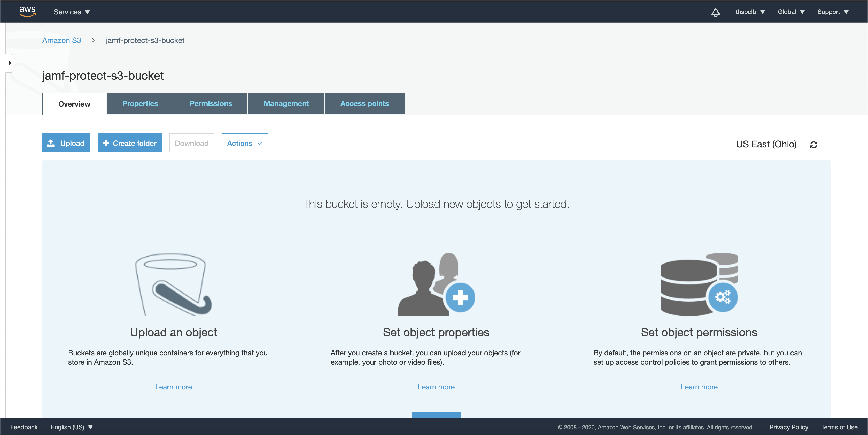Go to Amazon S3 breadcrumb link
The height and width of the screenshot is (435, 868).
(62, 40)
